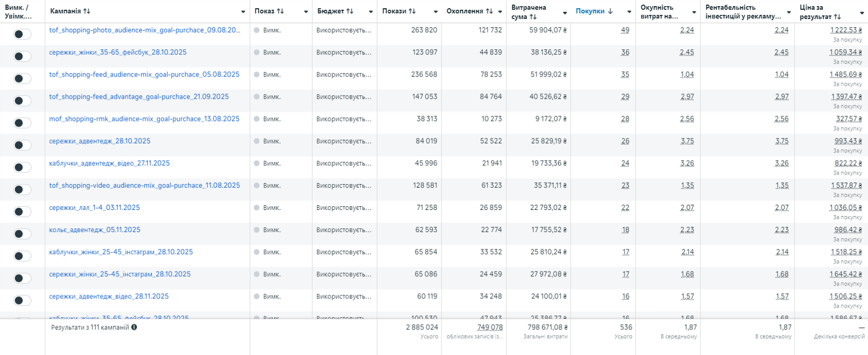Image resolution: width=868 pixels, height=355 pixels.
Task: Click the sort icon next to Покази
Action: click(x=412, y=11)
